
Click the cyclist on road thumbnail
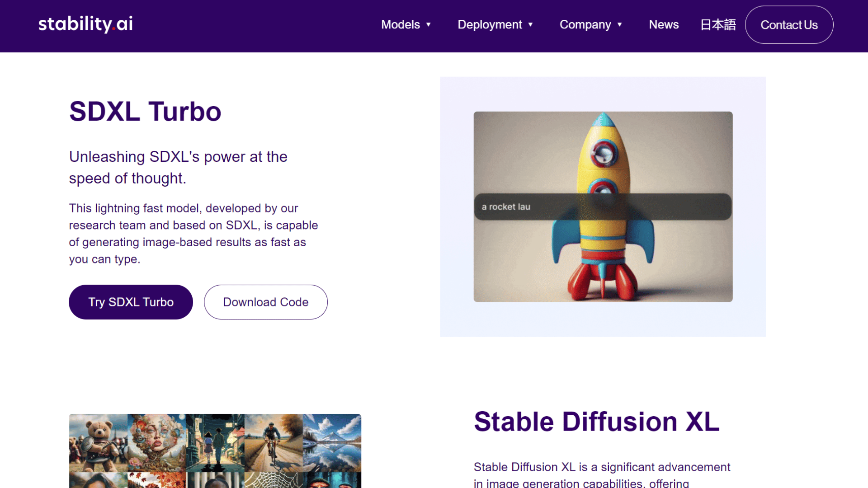tap(273, 443)
